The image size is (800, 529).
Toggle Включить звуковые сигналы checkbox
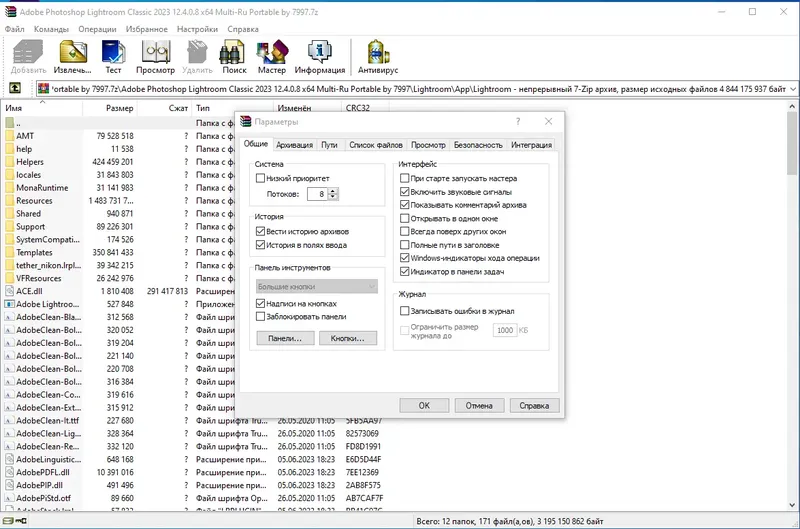405,192
